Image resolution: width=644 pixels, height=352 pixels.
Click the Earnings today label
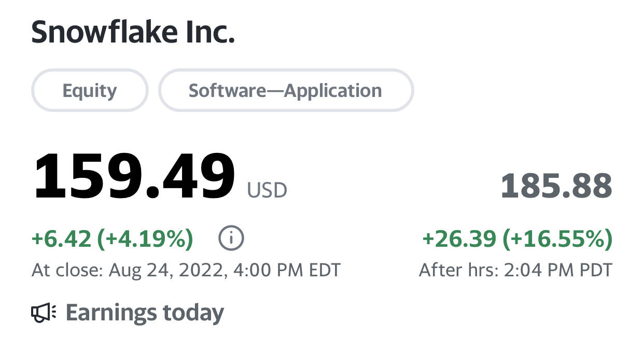pos(145,313)
